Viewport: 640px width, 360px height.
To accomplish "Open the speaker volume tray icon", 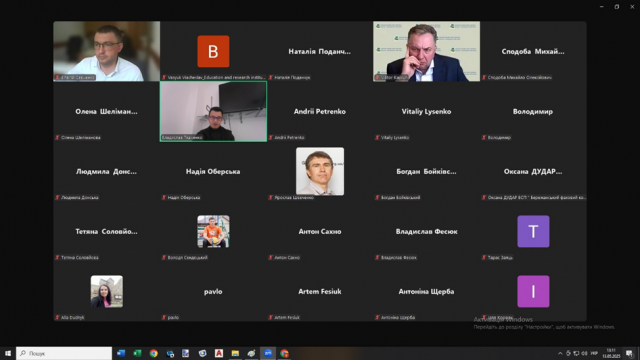I will pos(584,353).
